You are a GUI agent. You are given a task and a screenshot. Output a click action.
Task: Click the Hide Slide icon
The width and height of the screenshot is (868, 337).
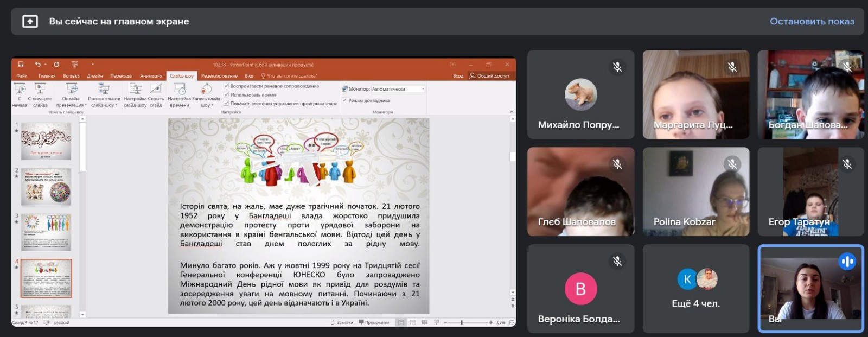[x=156, y=90]
